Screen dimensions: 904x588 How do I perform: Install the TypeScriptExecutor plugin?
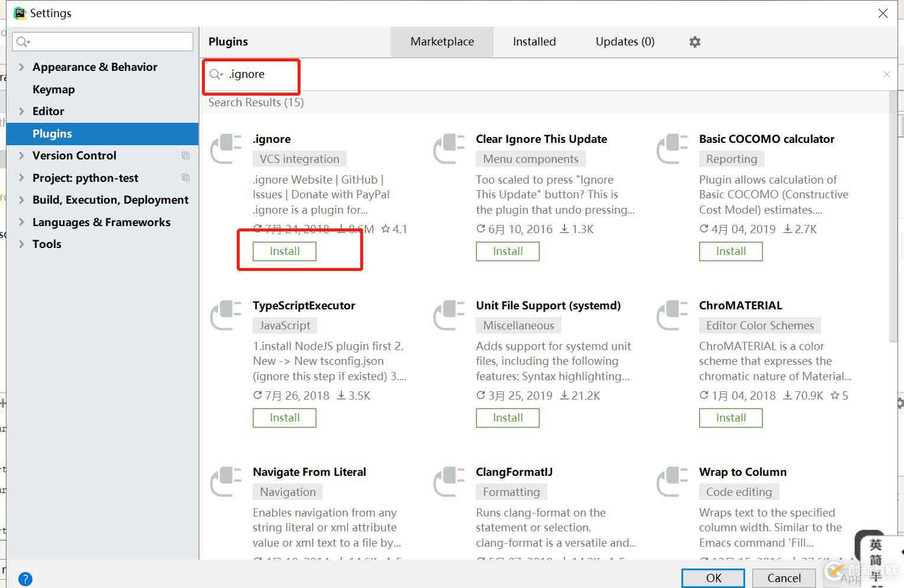285,418
